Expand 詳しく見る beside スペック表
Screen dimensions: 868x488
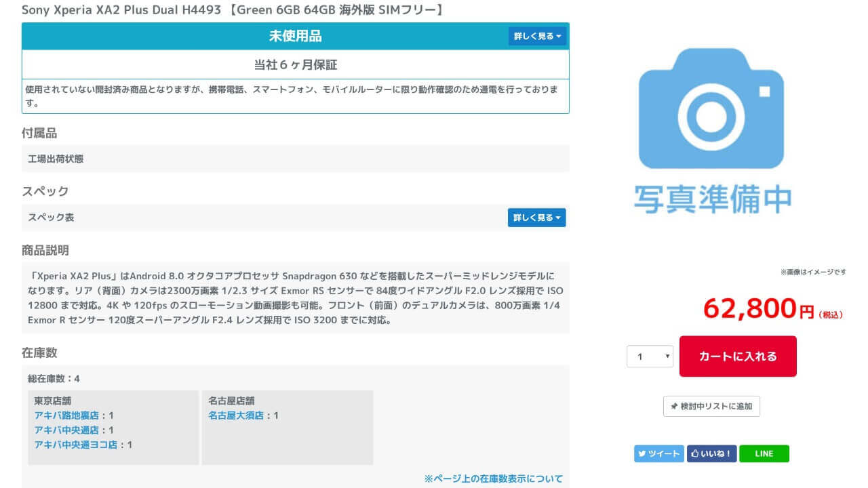coord(536,218)
